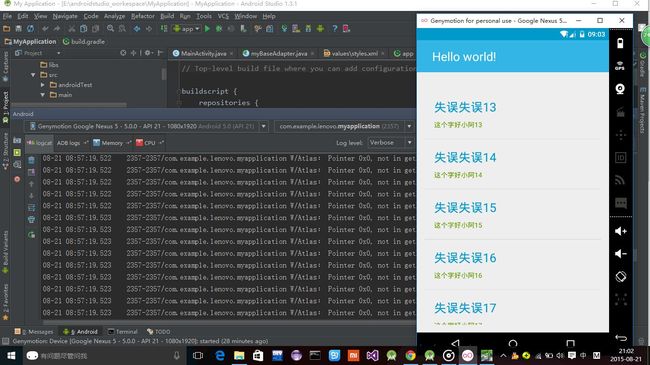
Task: Click the green Run app button
Action: tap(207, 29)
